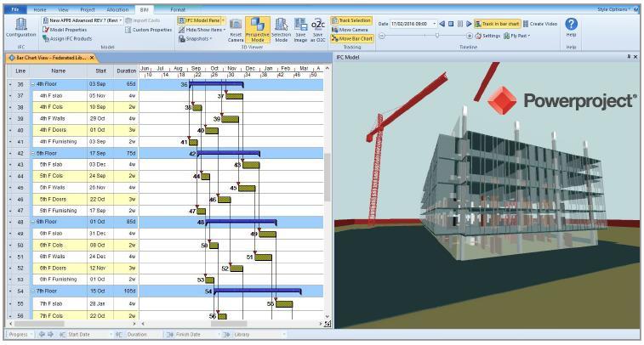Open Model Properties

[x=65, y=30]
